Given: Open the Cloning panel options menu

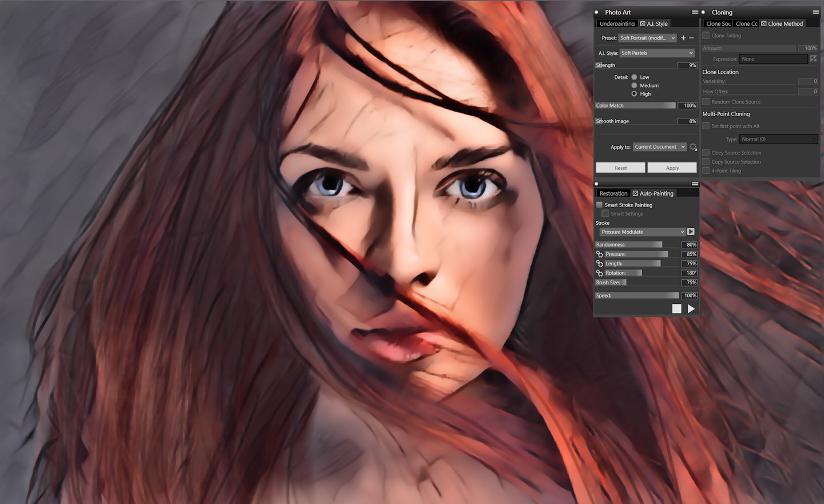Looking at the screenshot, I should pos(817,12).
